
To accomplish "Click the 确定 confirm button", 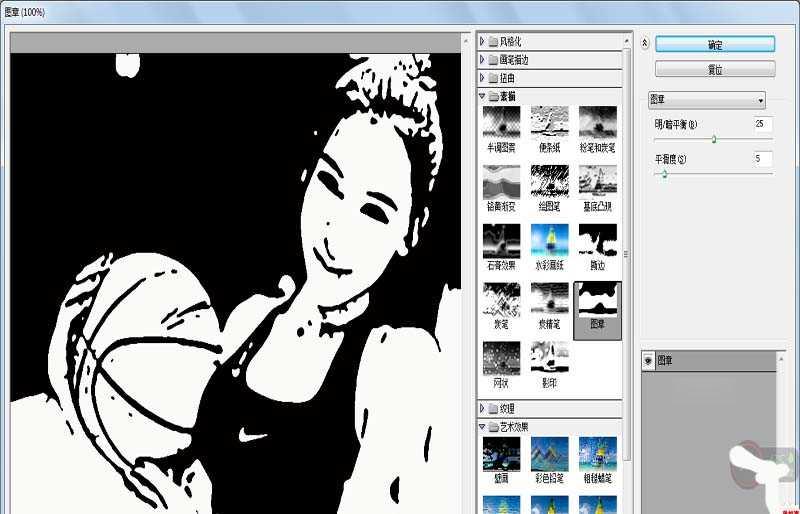I will tap(715, 44).
